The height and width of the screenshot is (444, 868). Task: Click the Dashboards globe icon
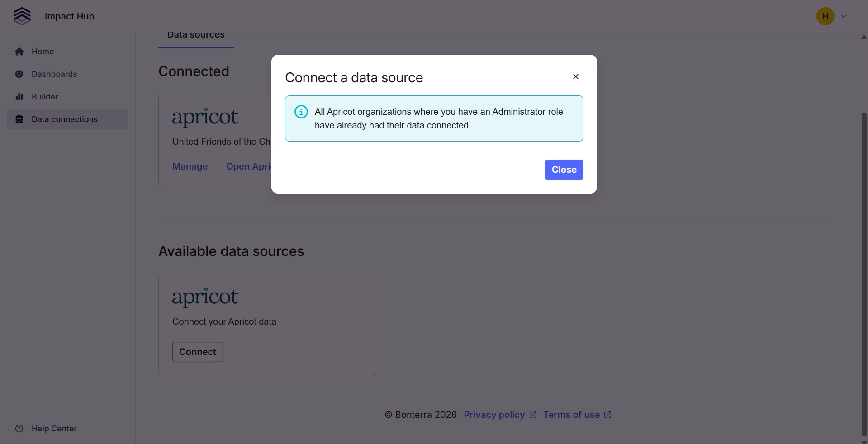point(19,74)
